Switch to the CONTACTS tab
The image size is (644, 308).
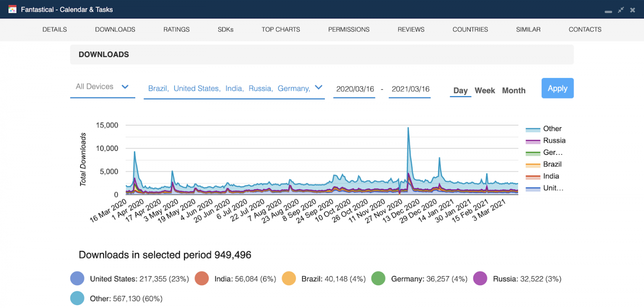(x=585, y=29)
